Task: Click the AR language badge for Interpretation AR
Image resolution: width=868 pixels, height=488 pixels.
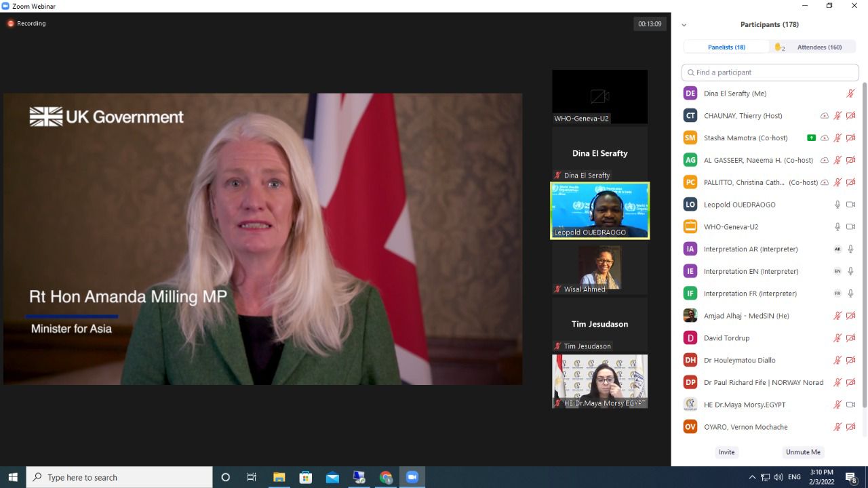Action: coord(837,249)
